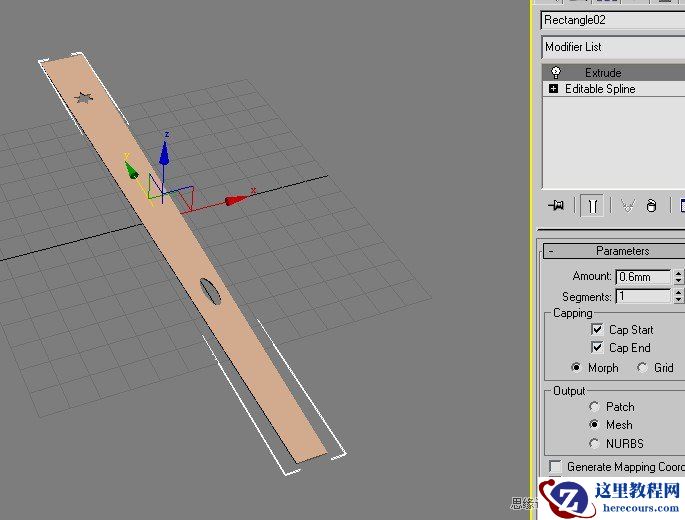Toggle the Extrude modifier light bulb
The width and height of the screenshot is (685, 520).
tap(556, 72)
